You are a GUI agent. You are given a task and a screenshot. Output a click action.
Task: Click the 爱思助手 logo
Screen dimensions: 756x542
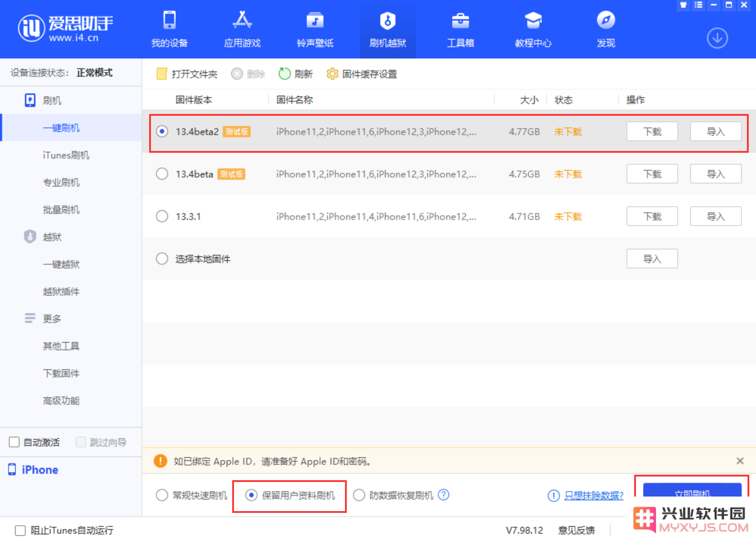[x=65, y=27]
